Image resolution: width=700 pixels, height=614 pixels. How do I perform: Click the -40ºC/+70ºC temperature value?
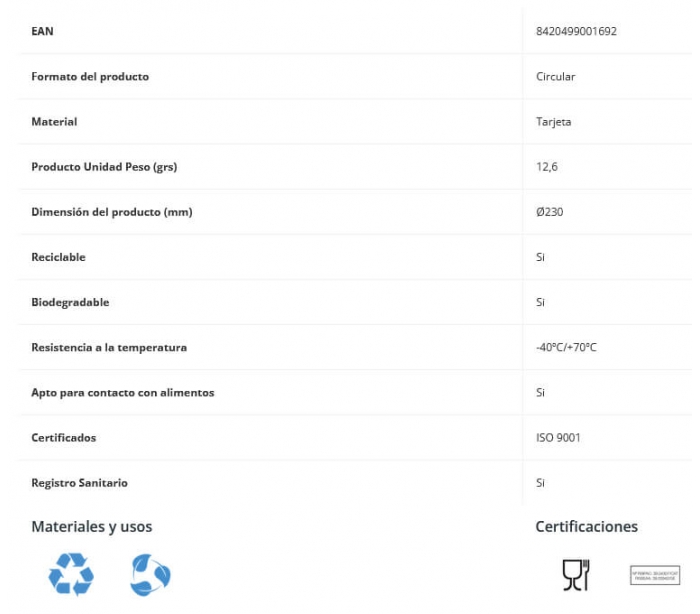click(x=566, y=347)
